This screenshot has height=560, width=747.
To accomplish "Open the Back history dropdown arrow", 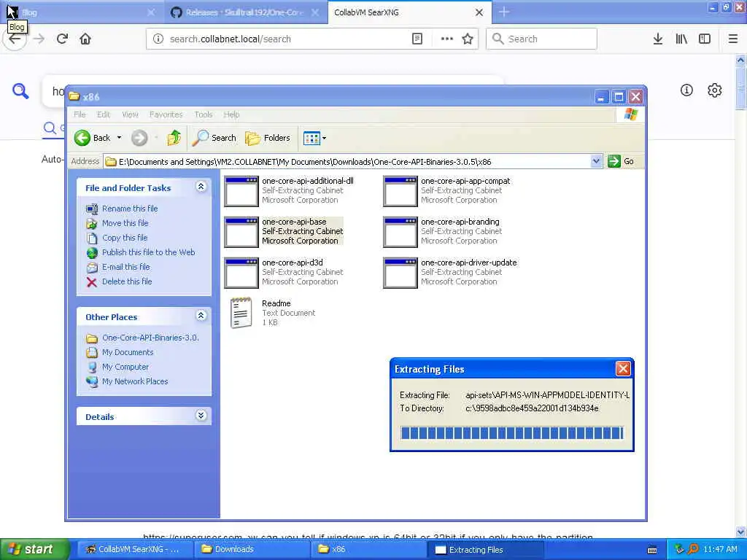I will click(119, 138).
